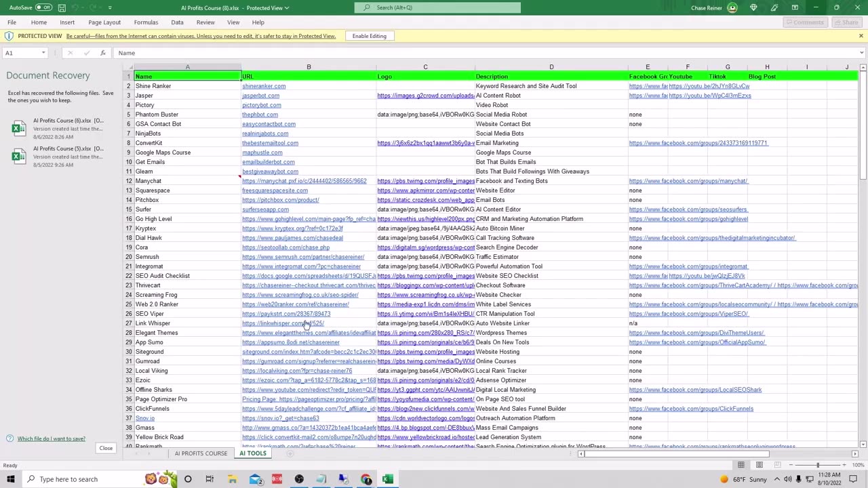868x488 pixels.
Task: Select the Phantom Buster cell
Action: point(188,115)
